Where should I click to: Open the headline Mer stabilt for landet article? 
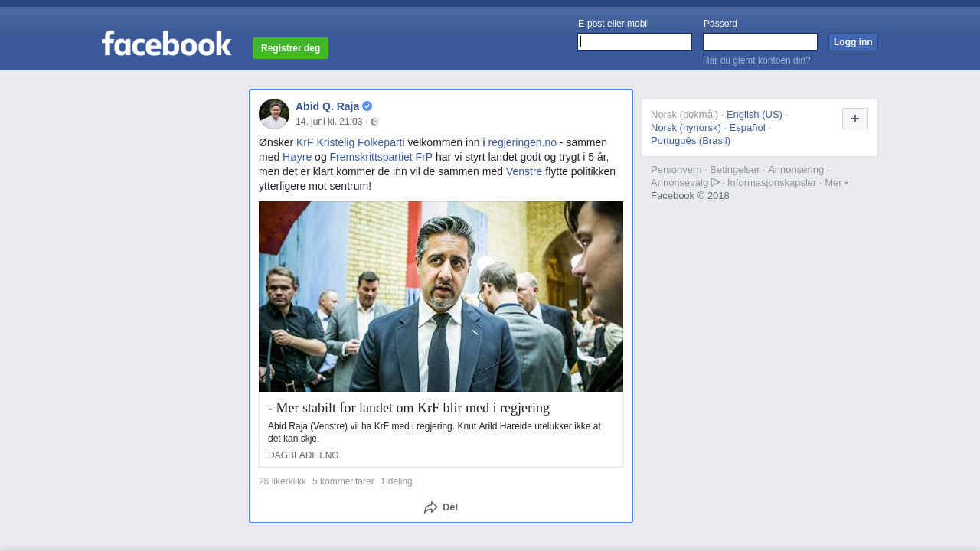tap(409, 408)
